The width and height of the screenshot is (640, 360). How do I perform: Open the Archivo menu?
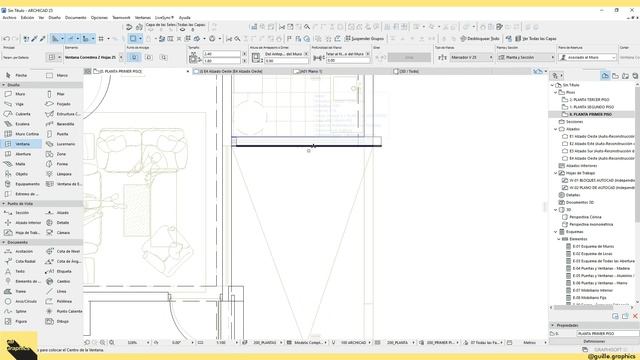tap(9, 18)
